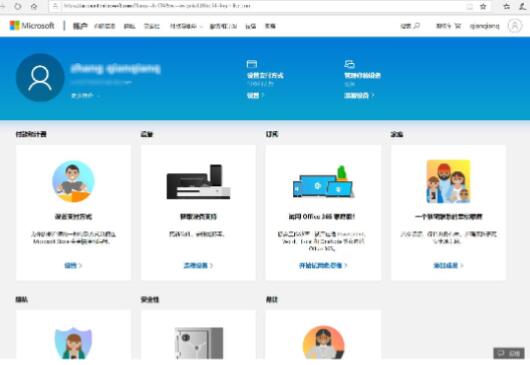Click the privacy shield woman illustration

tap(73, 343)
